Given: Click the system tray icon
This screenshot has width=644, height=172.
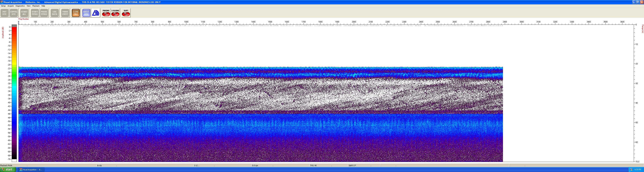Looking at the screenshot, I should (631, 169).
